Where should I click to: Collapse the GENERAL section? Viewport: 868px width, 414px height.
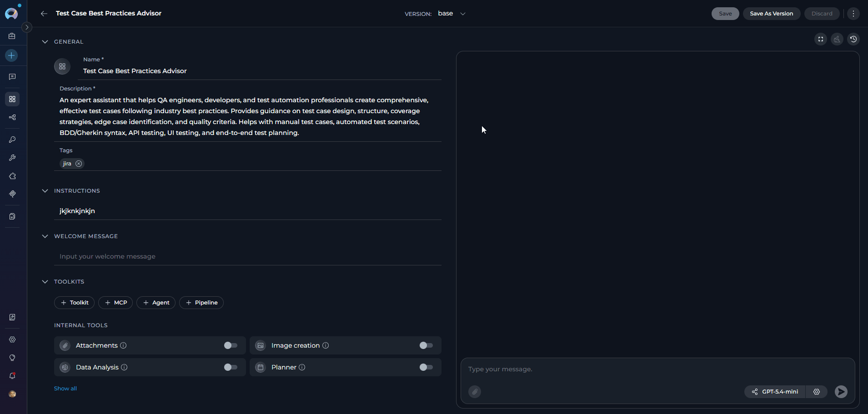pyautogui.click(x=45, y=42)
